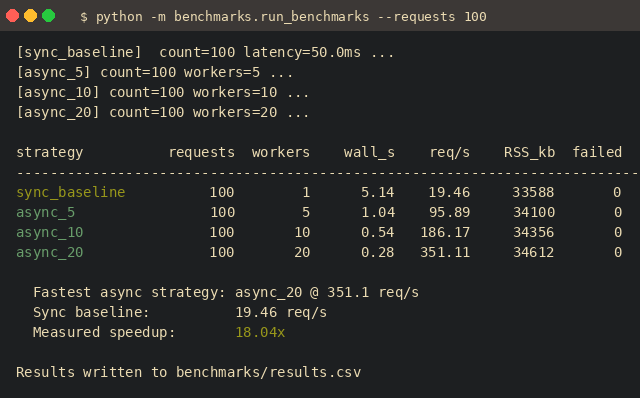
Task: Click the 'failed' column header
Action: pos(597,152)
